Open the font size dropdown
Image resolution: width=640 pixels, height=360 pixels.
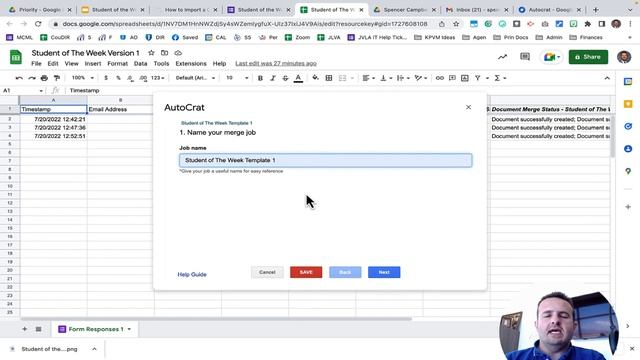pyautogui.click(x=237, y=78)
